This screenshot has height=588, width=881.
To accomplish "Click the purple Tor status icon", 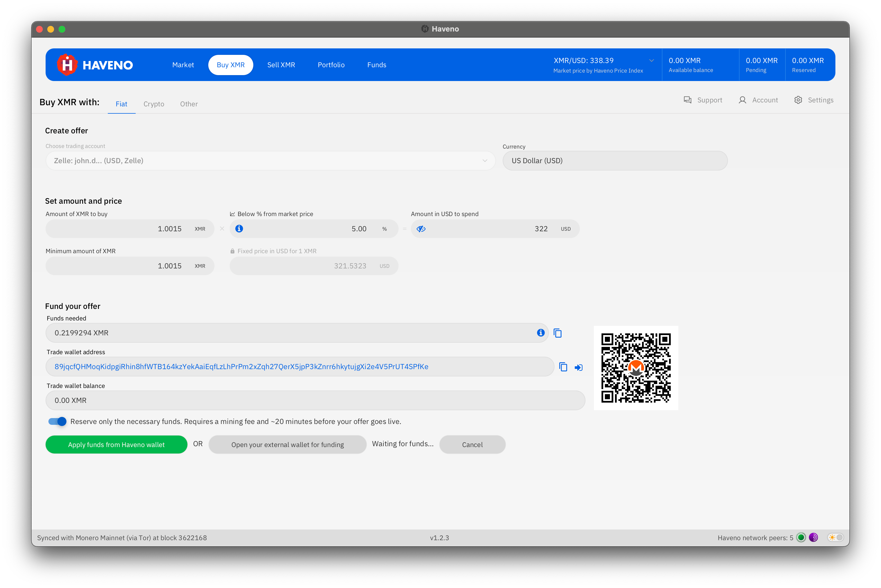I will 813,537.
